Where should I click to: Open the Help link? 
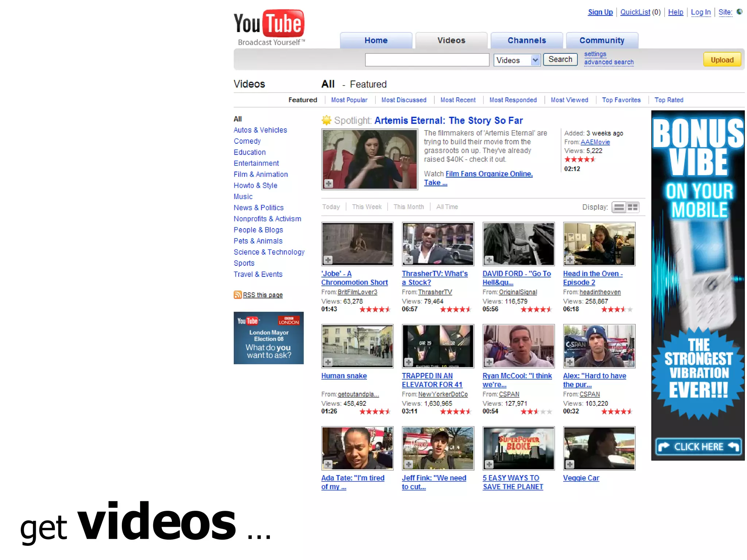[676, 12]
